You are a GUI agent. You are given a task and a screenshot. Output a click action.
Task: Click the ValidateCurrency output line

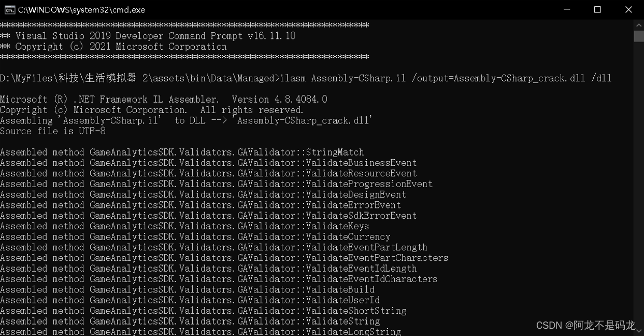pos(195,237)
